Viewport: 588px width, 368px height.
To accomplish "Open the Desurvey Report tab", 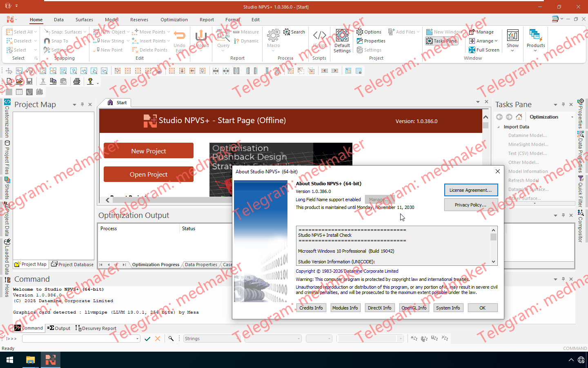I will click(96, 328).
